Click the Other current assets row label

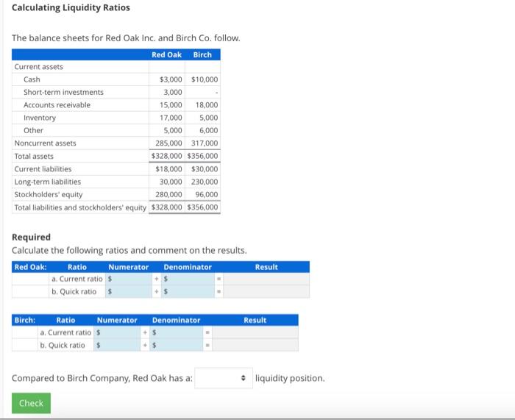point(33,130)
